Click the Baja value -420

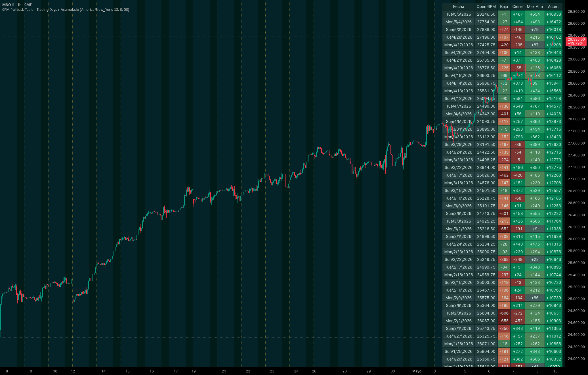pyautogui.click(x=504, y=45)
